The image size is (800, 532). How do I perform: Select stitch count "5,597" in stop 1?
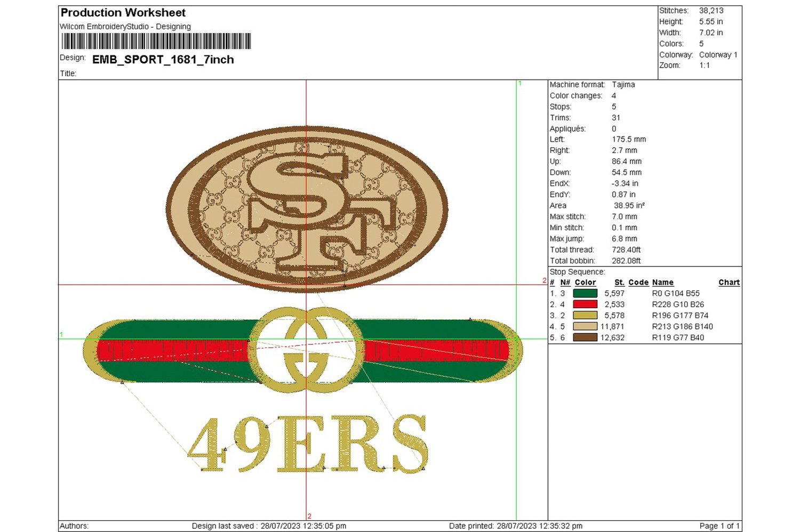(614, 294)
